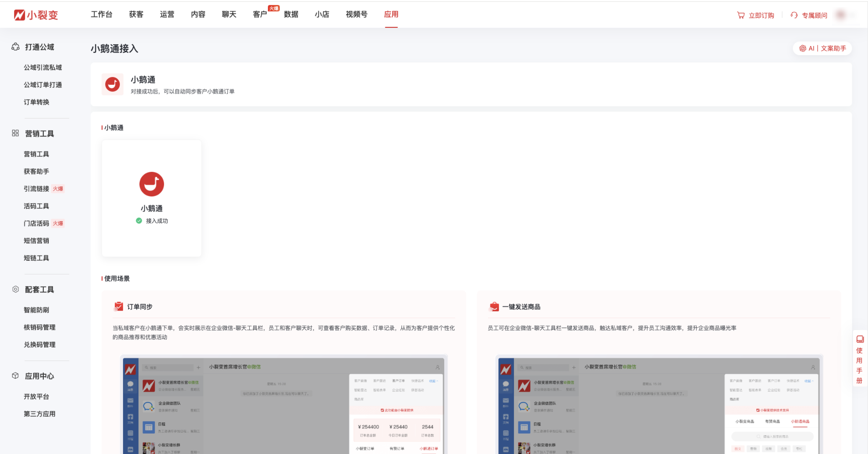
Task: Open the 小店 tab
Action: coord(322,15)
